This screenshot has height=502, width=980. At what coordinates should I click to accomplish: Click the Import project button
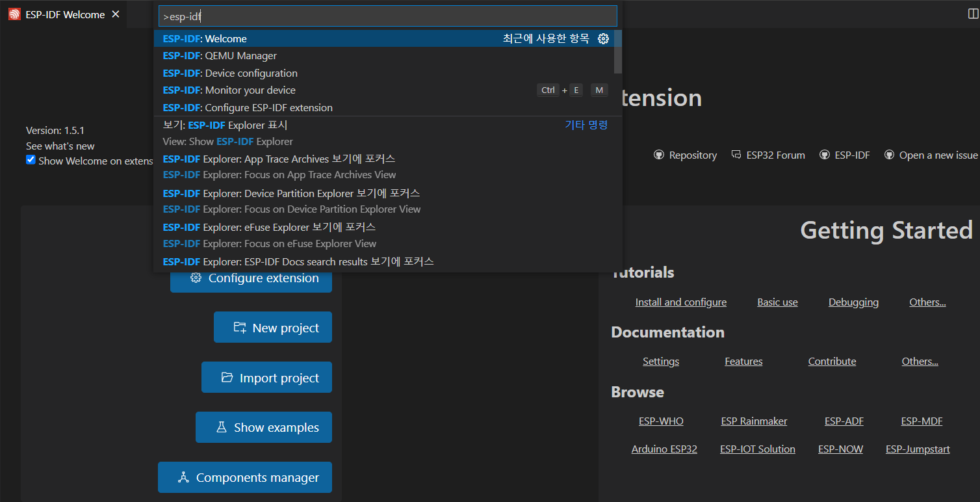[266, 377]
